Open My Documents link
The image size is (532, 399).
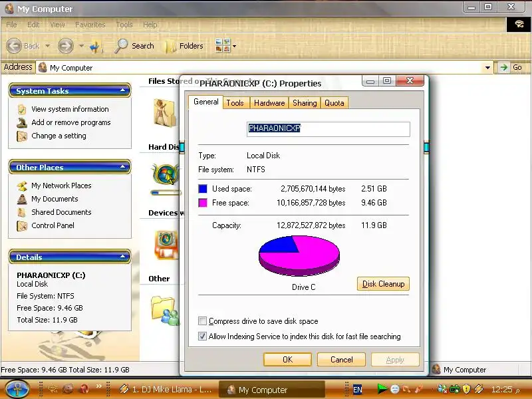(x=55, y=199)
